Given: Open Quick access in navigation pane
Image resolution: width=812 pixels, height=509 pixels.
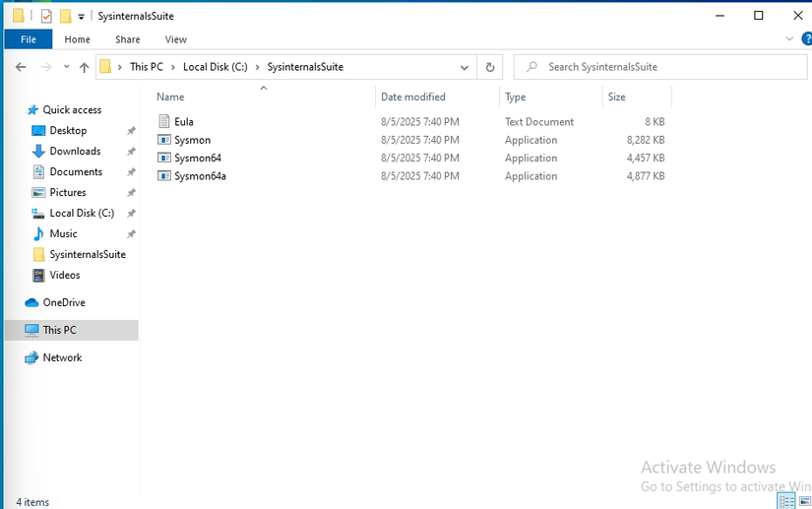Looking at the screenshot, I should (72, 109).
